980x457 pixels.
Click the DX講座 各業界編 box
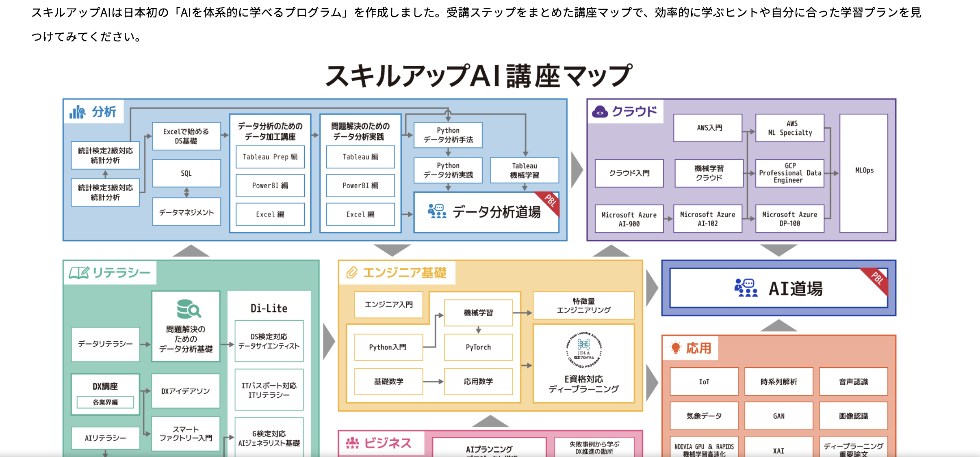pos(105,402)
